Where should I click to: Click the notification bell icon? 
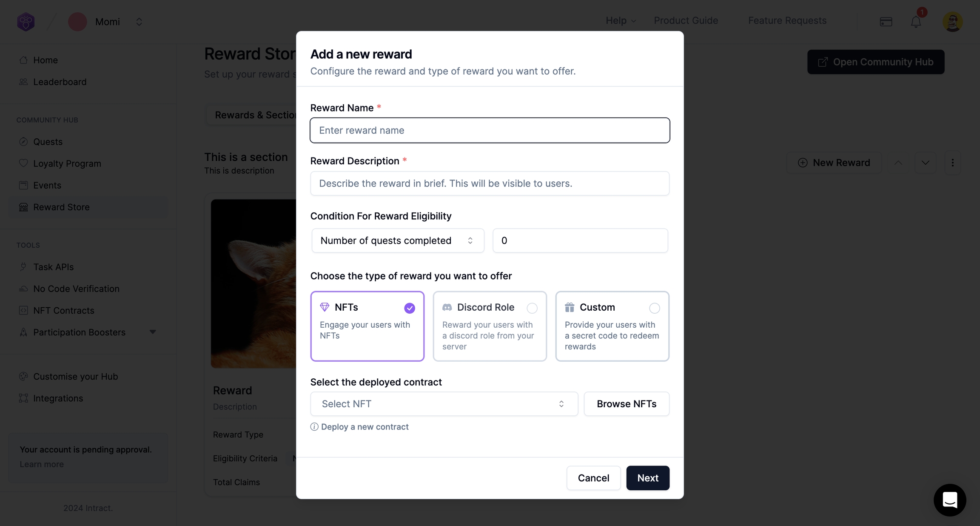pyautogui.click(x=916, y=22)
